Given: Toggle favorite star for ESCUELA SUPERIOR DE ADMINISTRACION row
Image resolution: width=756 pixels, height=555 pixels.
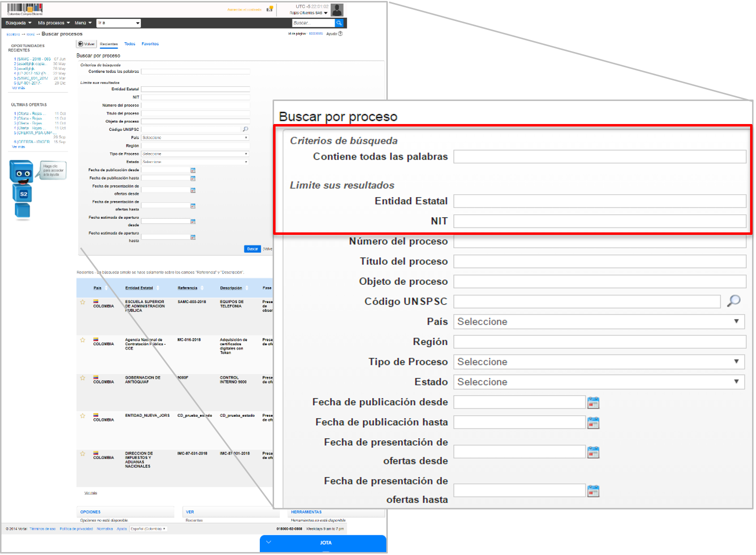Looking at the screenshot, I should (x=83, y=302).
